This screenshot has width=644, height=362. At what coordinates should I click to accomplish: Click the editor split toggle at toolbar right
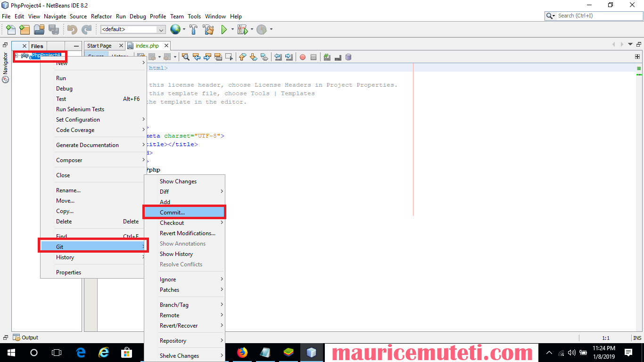point(637,57)
